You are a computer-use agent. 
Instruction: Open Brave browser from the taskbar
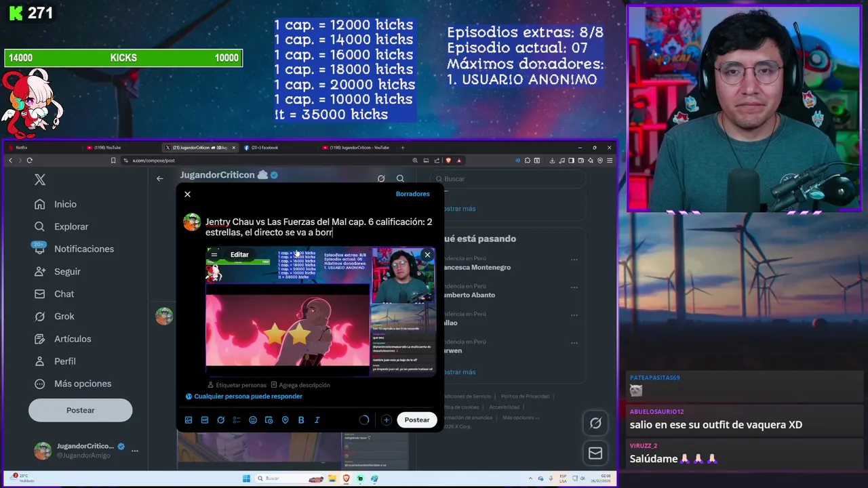pos(347,479)
